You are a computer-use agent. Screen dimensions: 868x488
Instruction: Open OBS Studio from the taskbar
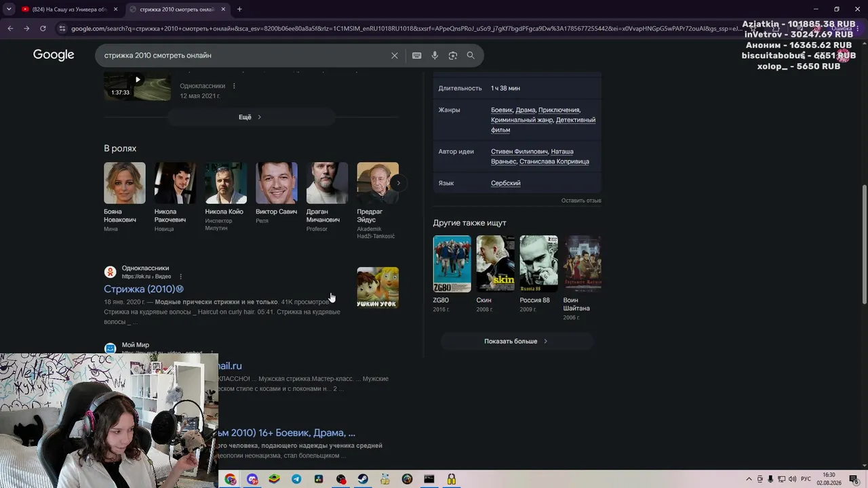tap(340, 479)
